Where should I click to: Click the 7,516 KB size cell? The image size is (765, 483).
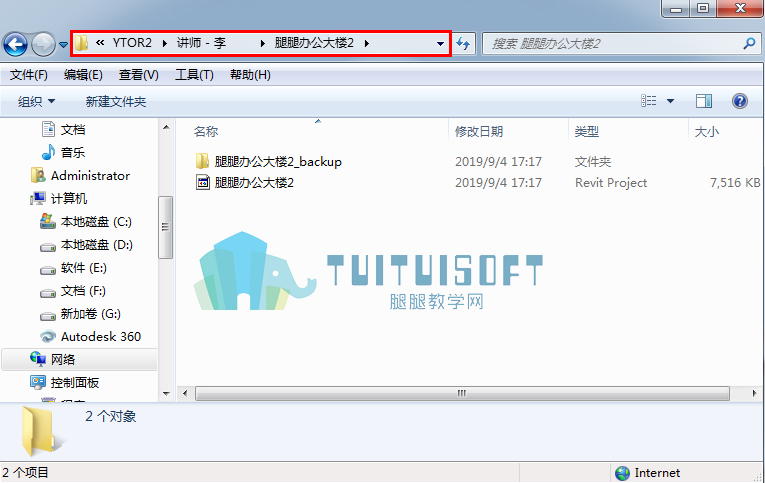pyautogui.click(x=735, y=183)
